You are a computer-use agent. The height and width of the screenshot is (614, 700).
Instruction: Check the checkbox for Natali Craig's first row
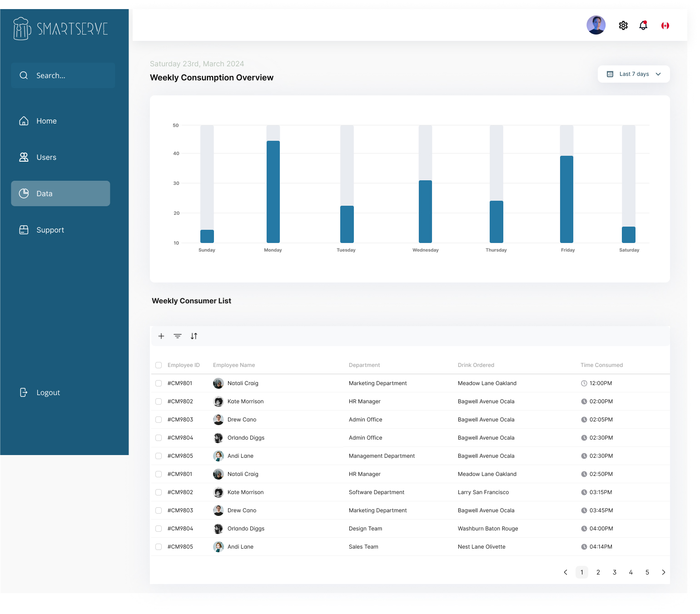click(x=158, y=383)
